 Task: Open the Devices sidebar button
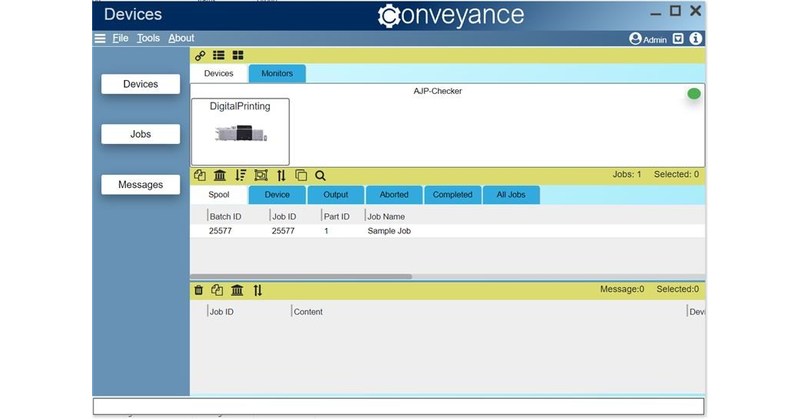(x=140, y=84)
